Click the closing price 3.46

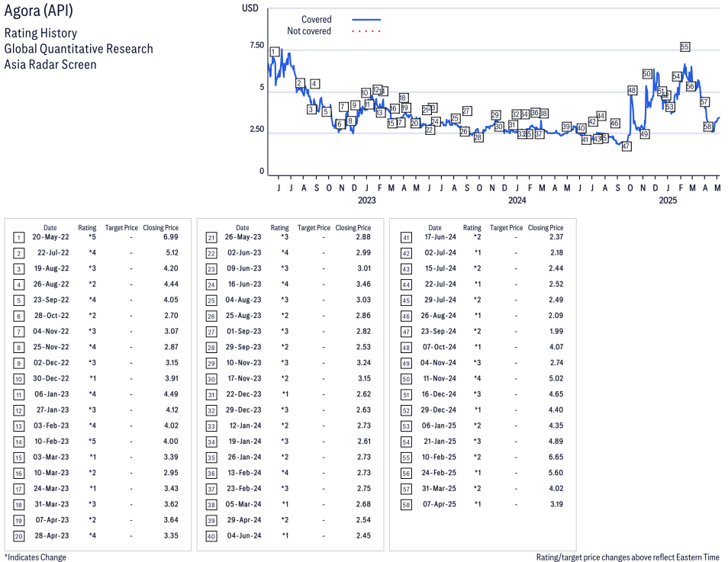(x=363, y=284)
